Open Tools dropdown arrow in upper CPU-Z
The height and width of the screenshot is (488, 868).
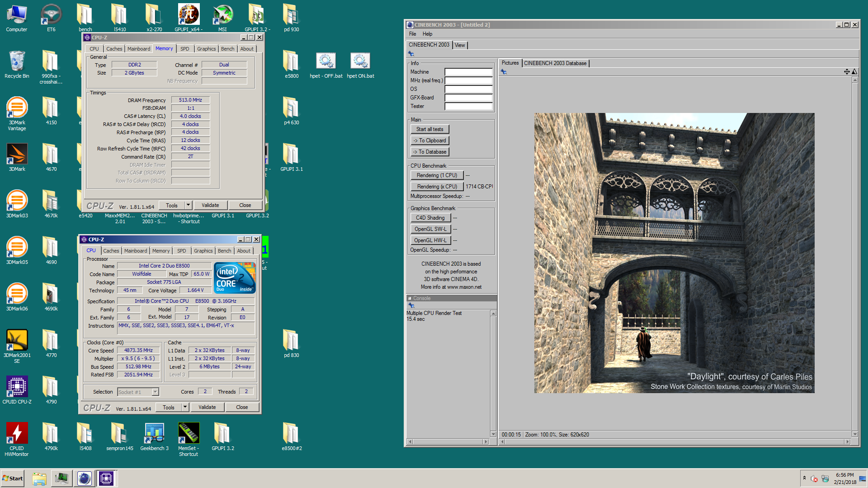188,205
